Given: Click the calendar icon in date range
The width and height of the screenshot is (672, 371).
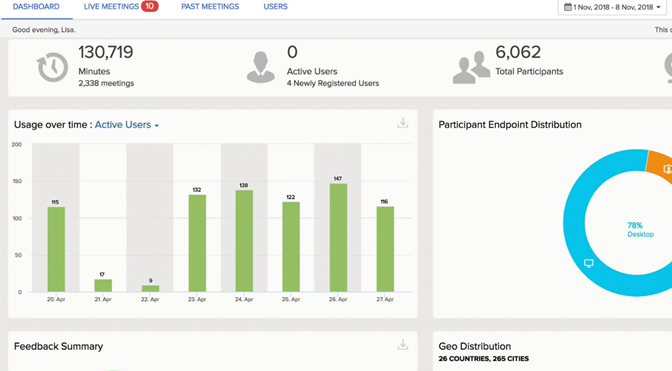Looking at the screenshot, I should [567, 7].
